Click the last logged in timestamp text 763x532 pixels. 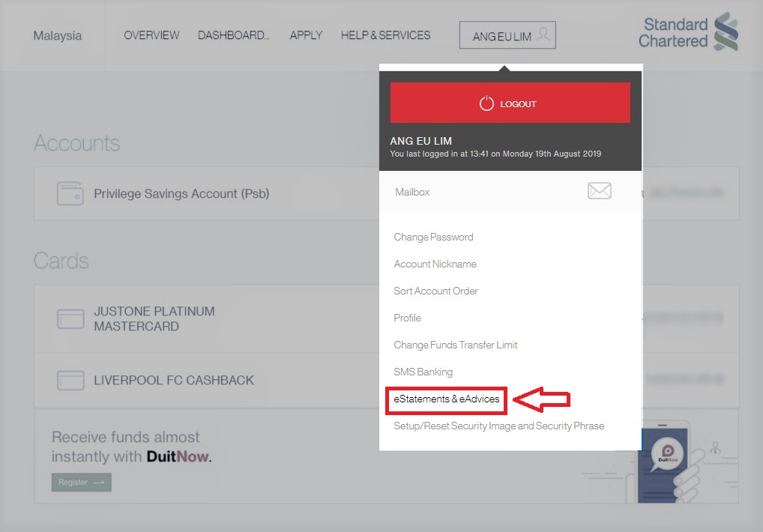click(495, 154)
